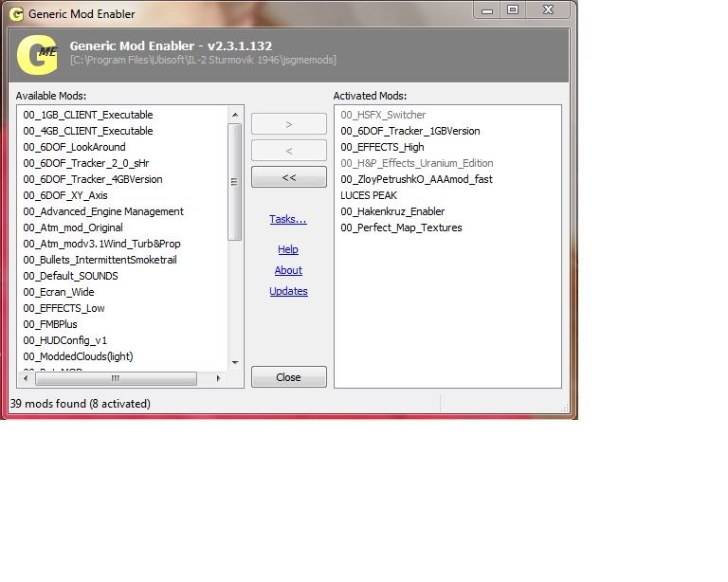Select 00_1GB_CLIENT_Executable mod
Viewport: 728px width, 582px height.
[88, 115]
